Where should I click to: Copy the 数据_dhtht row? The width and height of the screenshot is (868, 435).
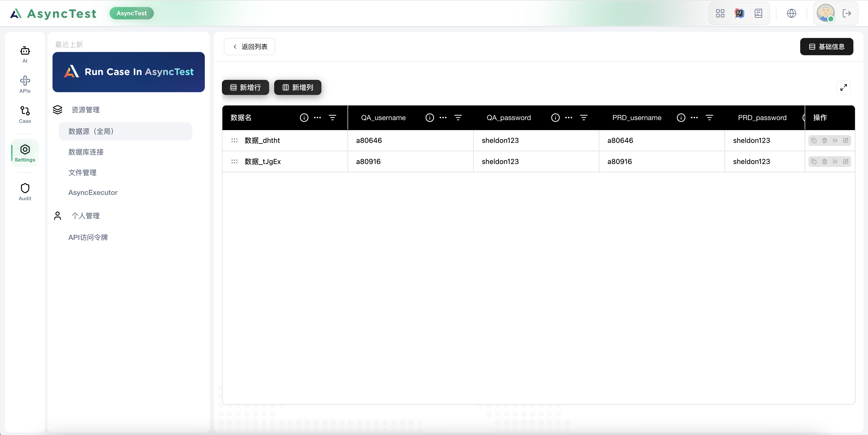click(814, 141)
